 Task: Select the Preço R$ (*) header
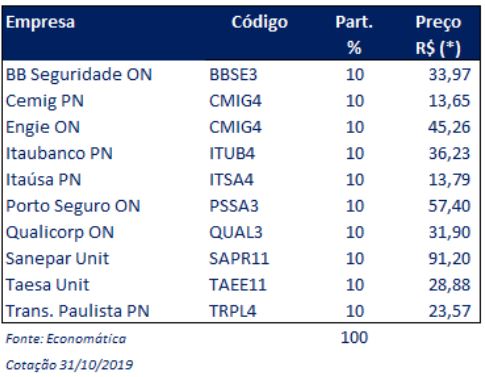438,35
